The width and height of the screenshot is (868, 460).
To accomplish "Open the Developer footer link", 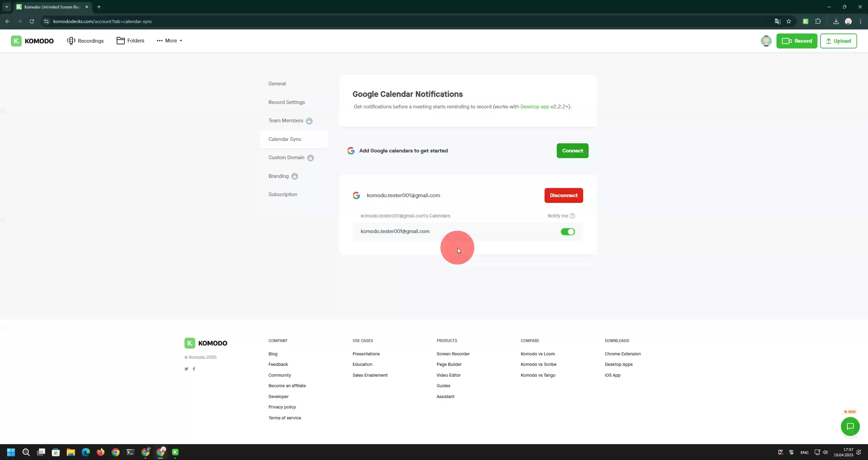I will pos(278,397).
